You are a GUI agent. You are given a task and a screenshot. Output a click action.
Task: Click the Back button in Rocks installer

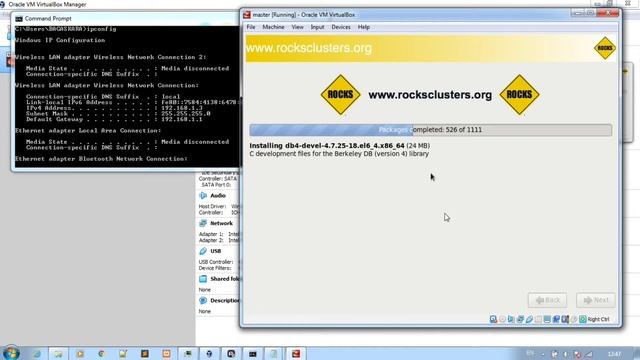(x=547, y=300)
